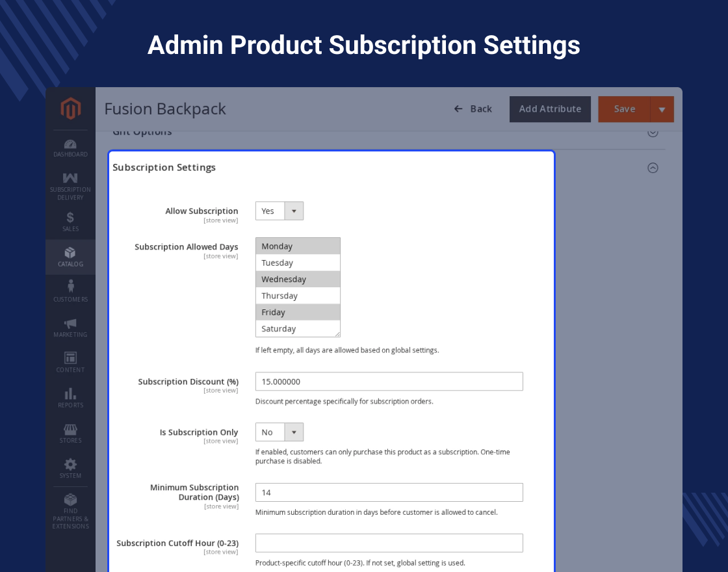Click the Add Attribute button
The image size is (728, 572).
(x=550, y=109)
